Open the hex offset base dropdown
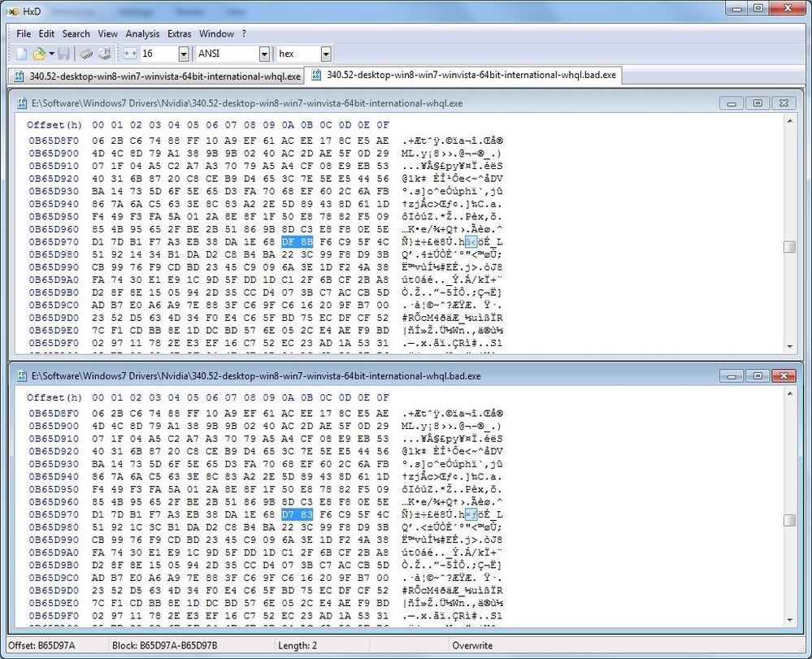The height and width of the screenshot is (659, 812). pyautogui.click(x=326, y=54)
